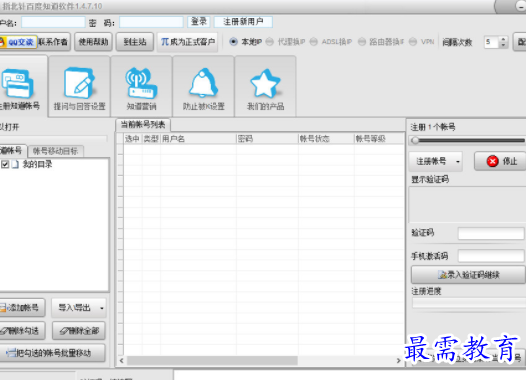Select the 路由器换IP radio option
Image resolution: width=526 pixels, height=380 pixels.
pos(361,42)
